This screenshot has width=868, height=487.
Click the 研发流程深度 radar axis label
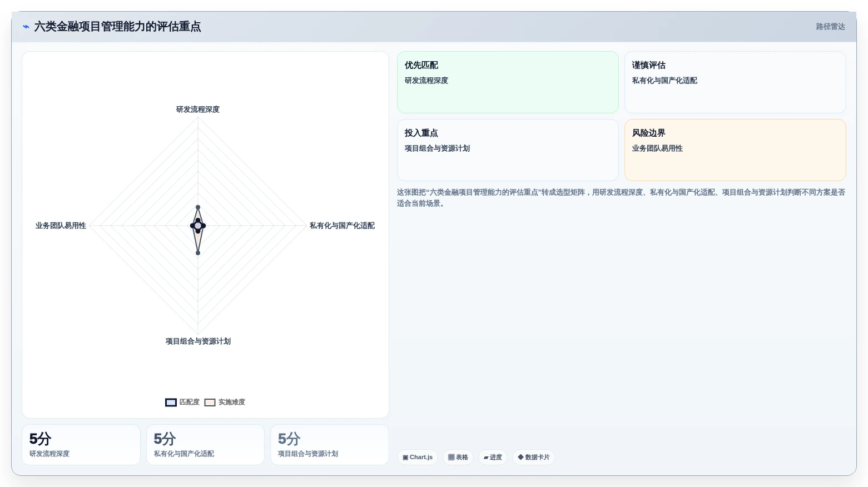coord(198,110)
